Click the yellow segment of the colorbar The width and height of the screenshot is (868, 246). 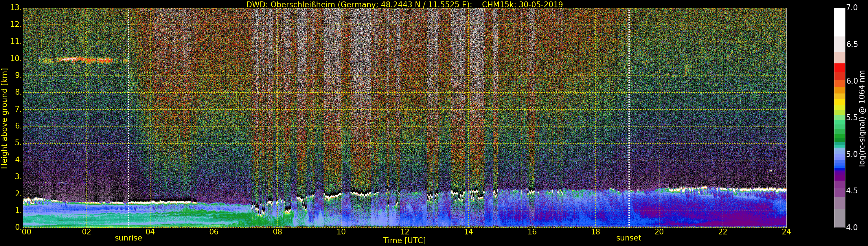(x=839, y=102)
